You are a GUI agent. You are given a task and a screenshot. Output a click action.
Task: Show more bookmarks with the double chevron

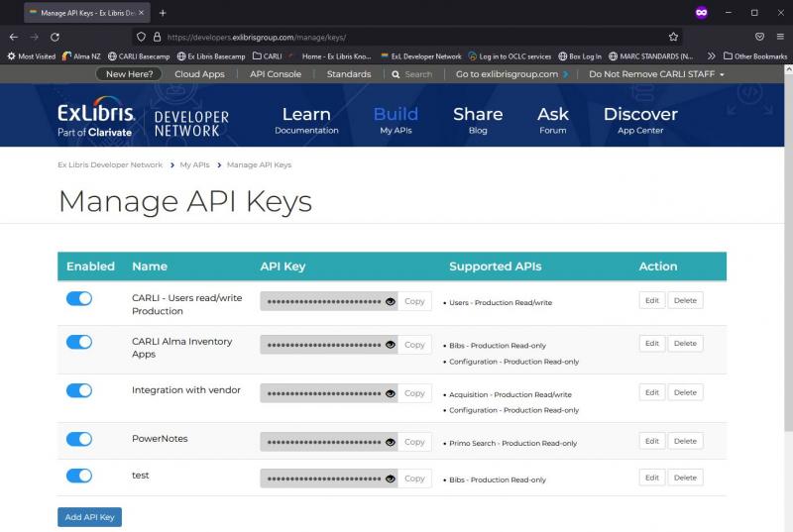[711, 56]
